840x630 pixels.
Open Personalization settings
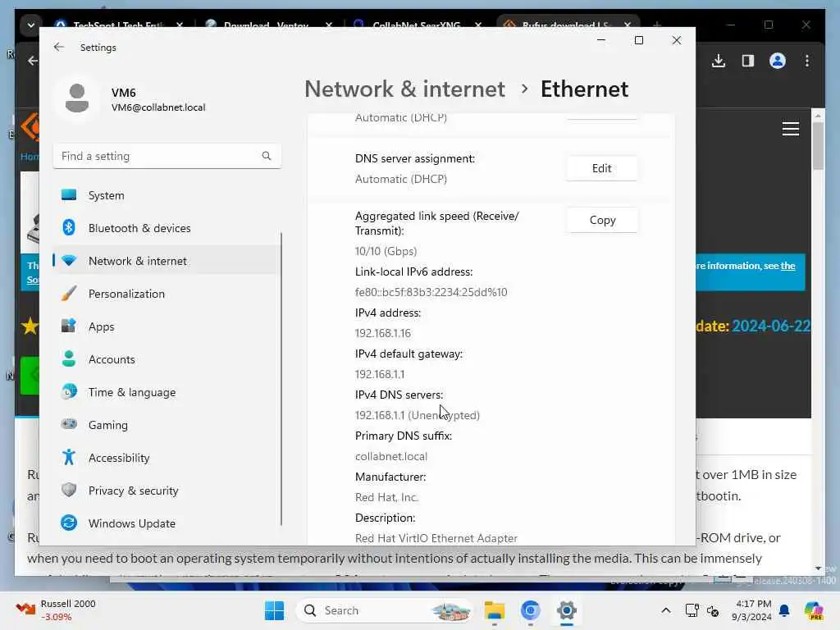point(167,294)
